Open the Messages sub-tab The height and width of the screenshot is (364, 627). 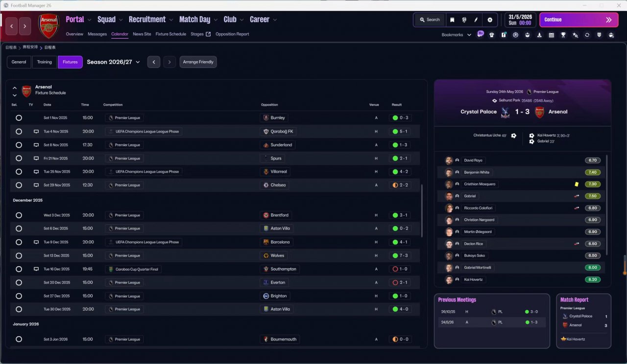[97, 34]
